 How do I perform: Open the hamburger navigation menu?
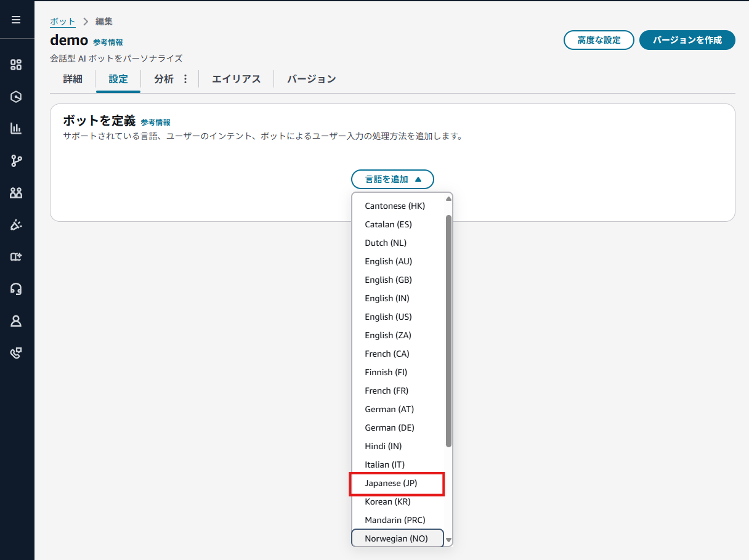[x=16, y=20]
